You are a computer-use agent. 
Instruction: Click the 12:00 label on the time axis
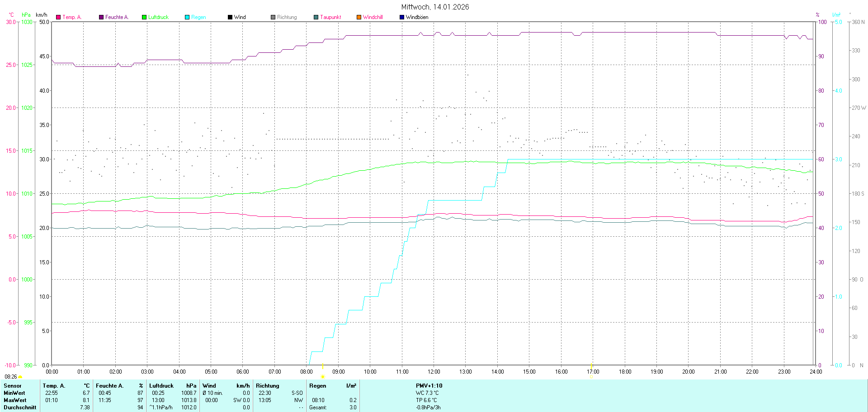click(x=434, y=372)
